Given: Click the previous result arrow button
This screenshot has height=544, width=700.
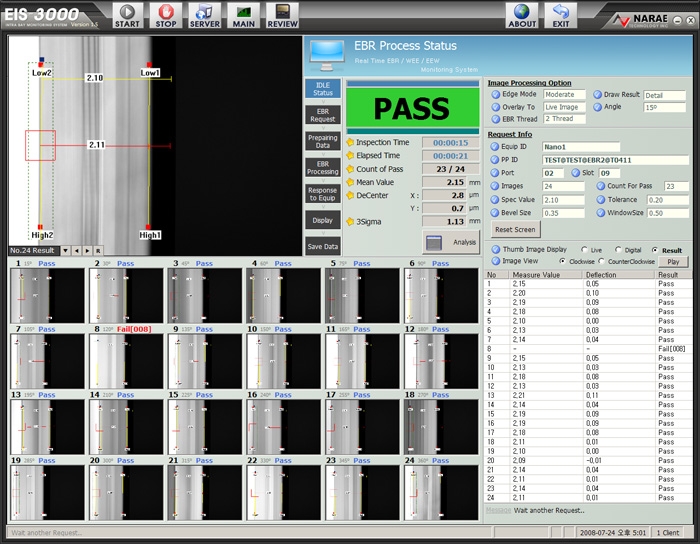Looking at the screenshot, I should pos(77,251).
